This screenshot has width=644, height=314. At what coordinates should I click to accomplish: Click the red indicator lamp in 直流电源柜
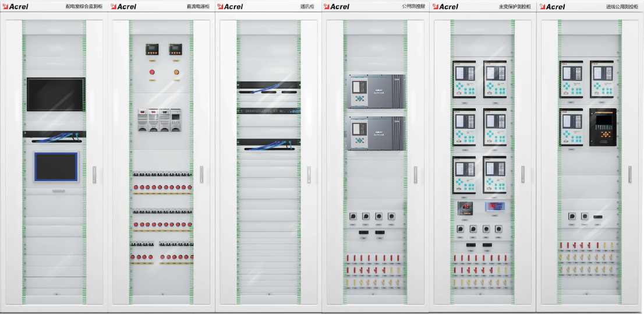coord(153,72)
